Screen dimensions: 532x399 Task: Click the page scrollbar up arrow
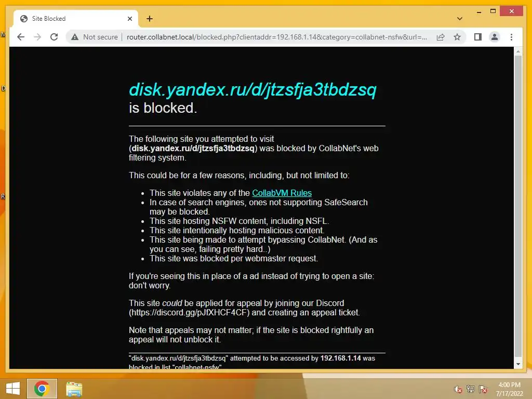coord(518,51)
